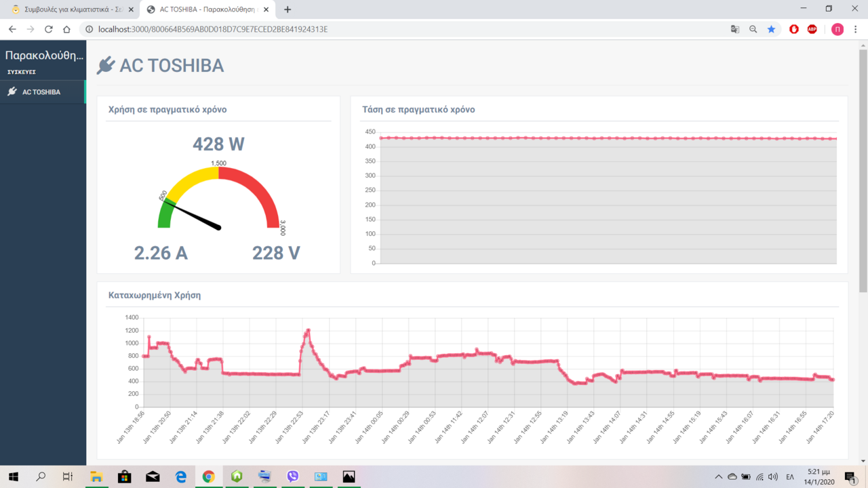Viewport: 868px width, 488px height.
Task: Open the browser home page
Action: coord(66,29)
